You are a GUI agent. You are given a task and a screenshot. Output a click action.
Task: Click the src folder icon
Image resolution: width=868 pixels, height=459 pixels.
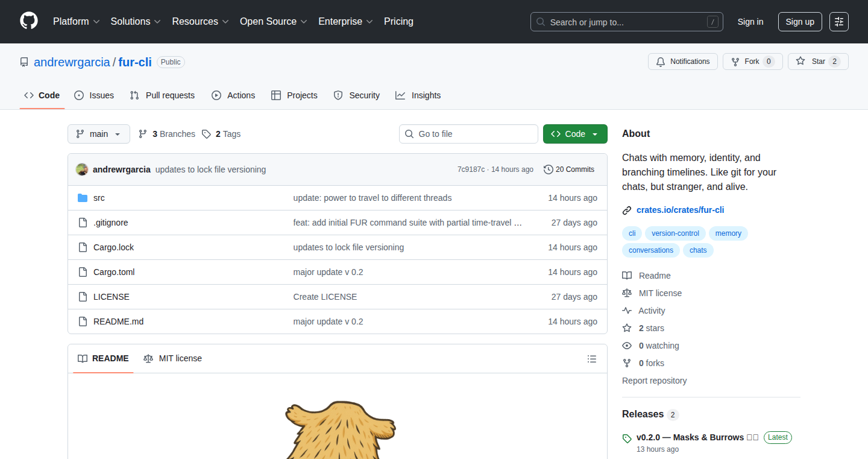coord(83,198)
